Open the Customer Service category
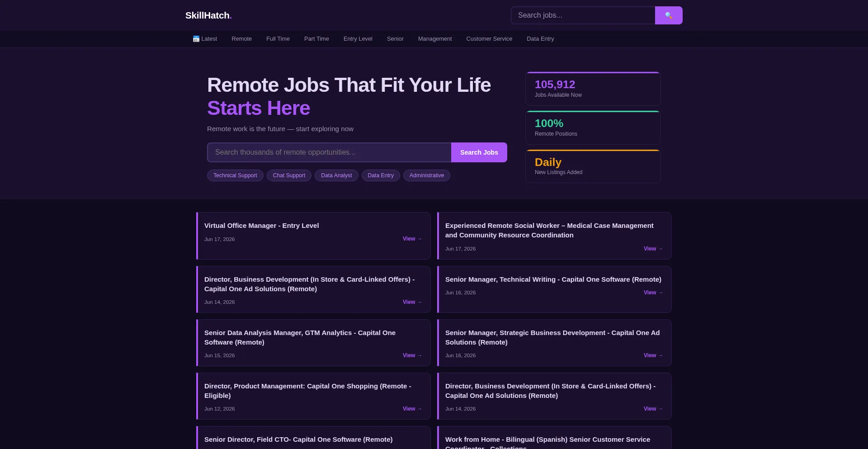The image size is (868, 449). coord(489,39)
